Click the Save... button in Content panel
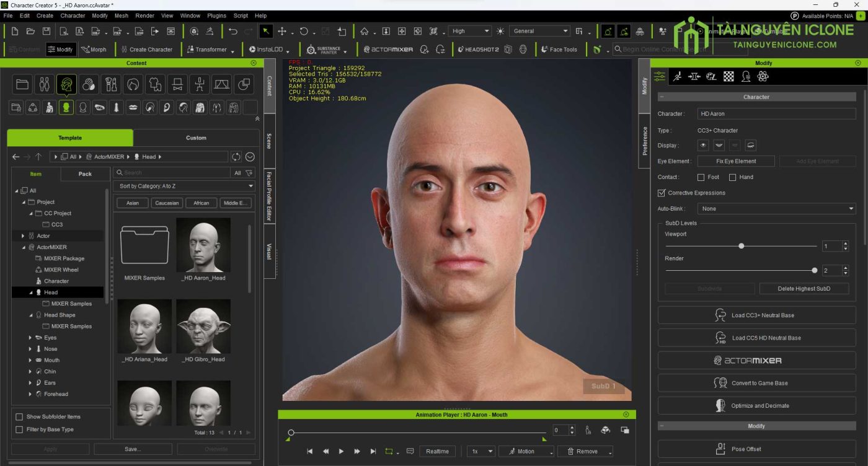The height and width of the screenshot is (466, 868). (x=133, y=449)
